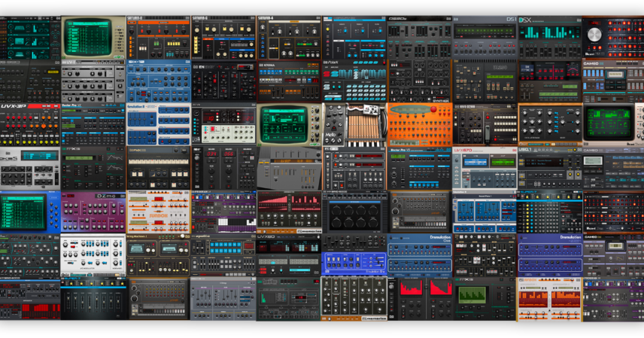Select the purple CAMEO thumbnail
The image size is (644, 338).
click(x=613, y=255)
